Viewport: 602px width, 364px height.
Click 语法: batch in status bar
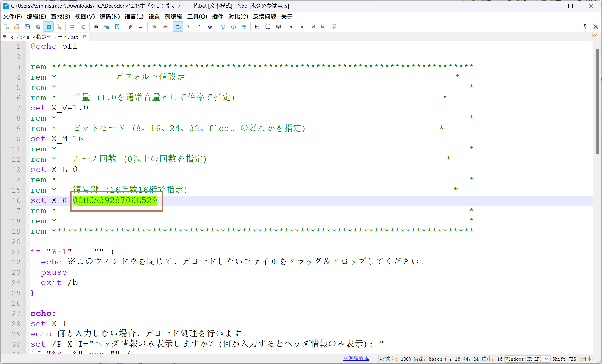(x=428, y=359)
